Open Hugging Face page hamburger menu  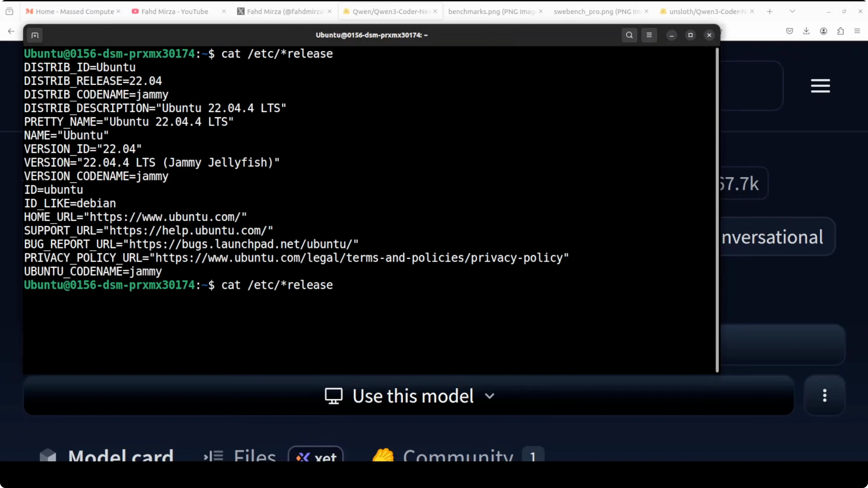click(x=820, y=86)
